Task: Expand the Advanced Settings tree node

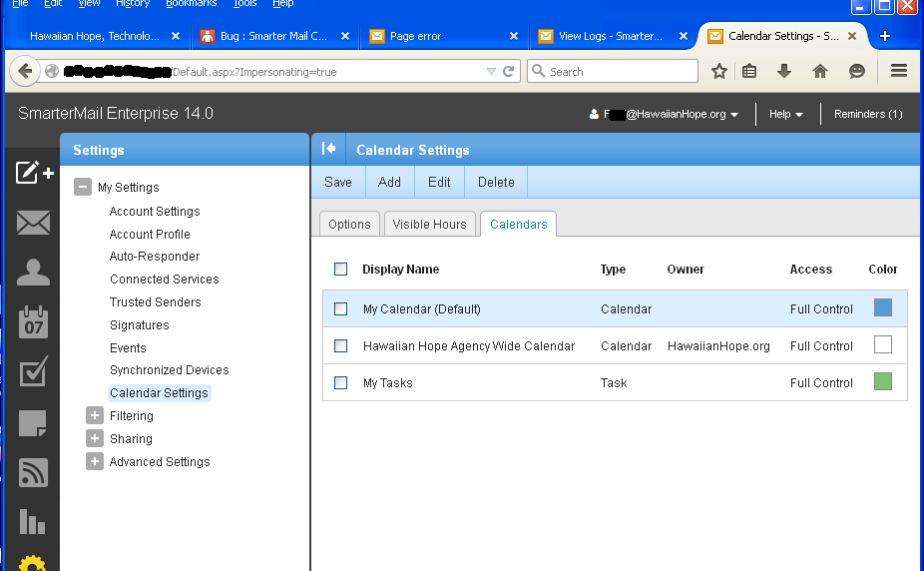Action: pyautogui.click(x=94, y=461)
